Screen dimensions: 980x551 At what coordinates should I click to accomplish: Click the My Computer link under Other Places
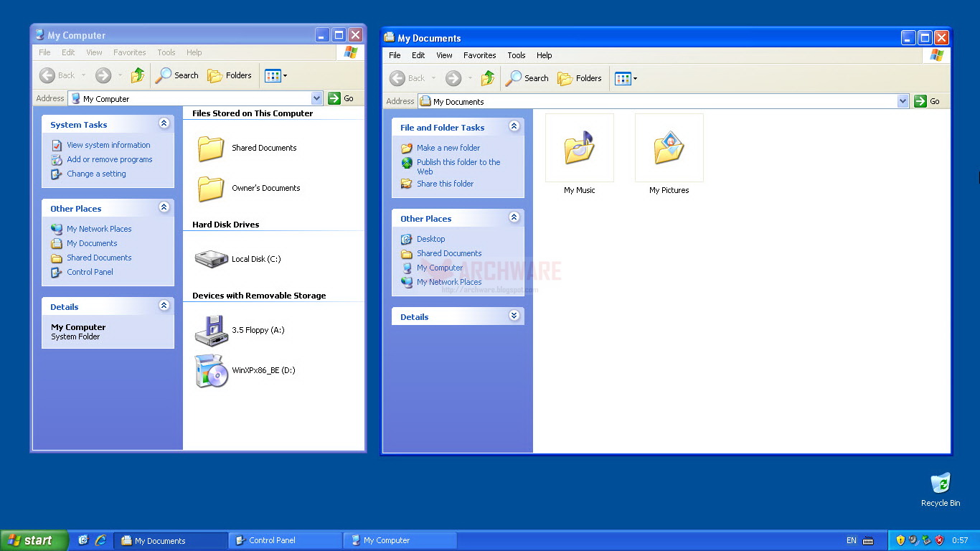(x=440, y=268)
